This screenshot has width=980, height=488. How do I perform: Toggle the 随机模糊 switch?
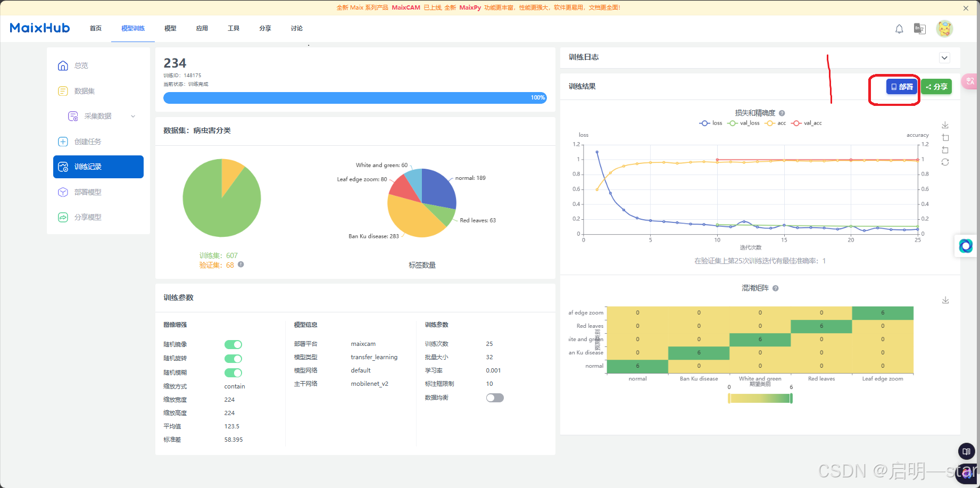click(x=233, y=373)
